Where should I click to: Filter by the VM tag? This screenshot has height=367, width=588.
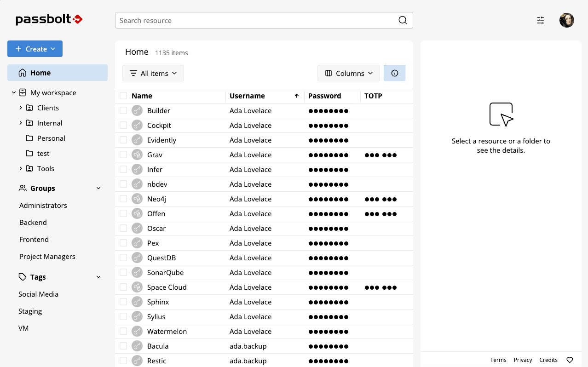[x=23, y=328]
